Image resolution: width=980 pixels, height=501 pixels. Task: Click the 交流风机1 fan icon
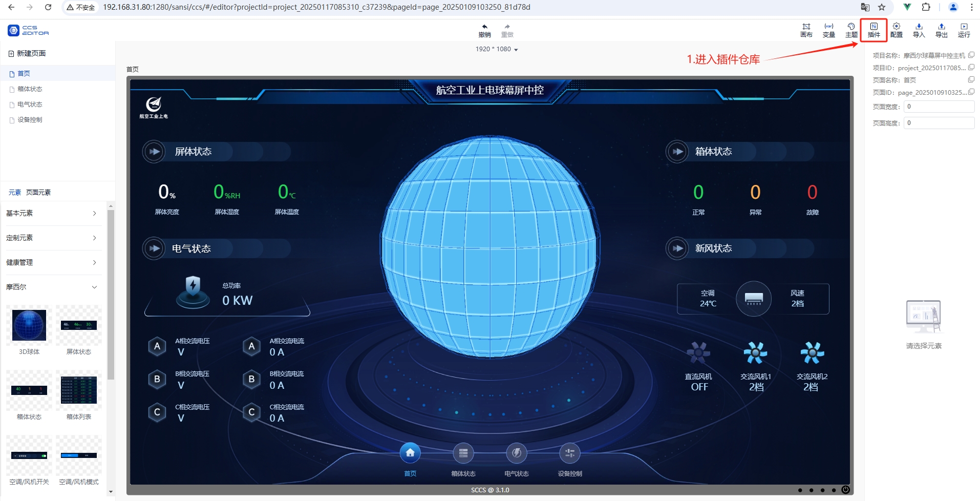point(756,352)
